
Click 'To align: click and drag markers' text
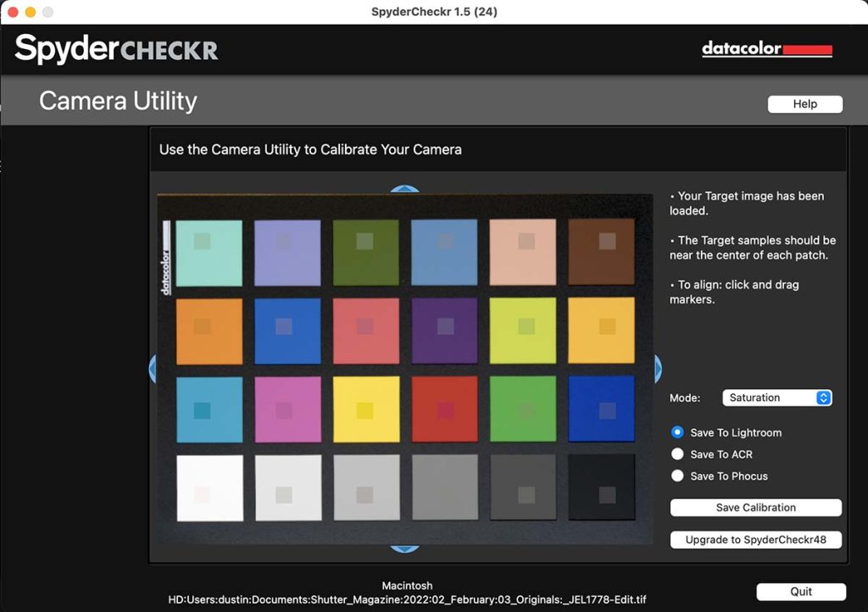(735, 292)
